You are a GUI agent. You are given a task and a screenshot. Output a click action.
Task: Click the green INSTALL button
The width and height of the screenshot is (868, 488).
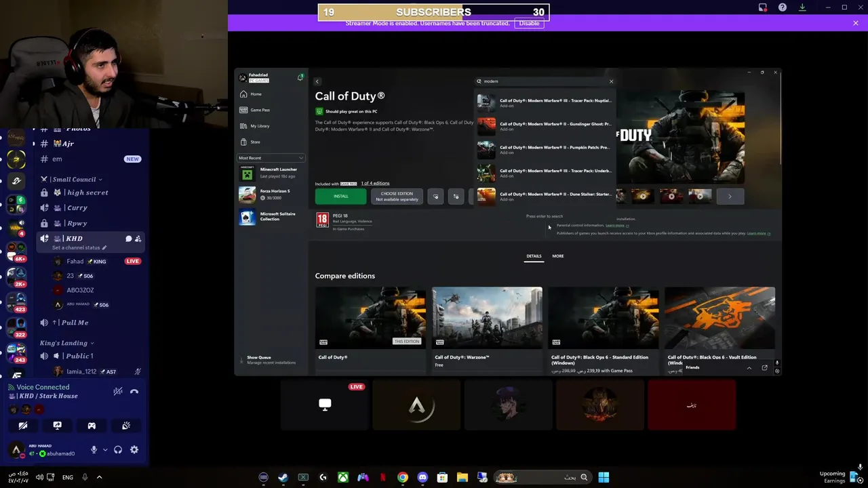(340, 197)
